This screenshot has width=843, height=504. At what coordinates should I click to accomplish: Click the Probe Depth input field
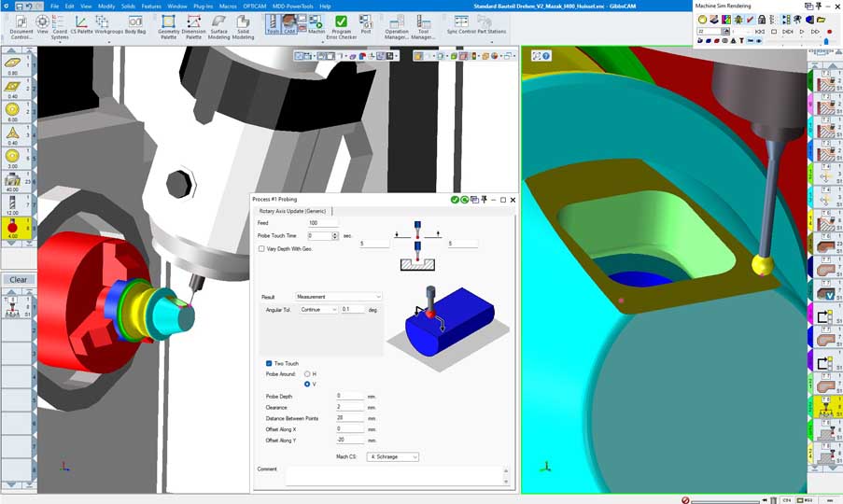pos(349,397)
